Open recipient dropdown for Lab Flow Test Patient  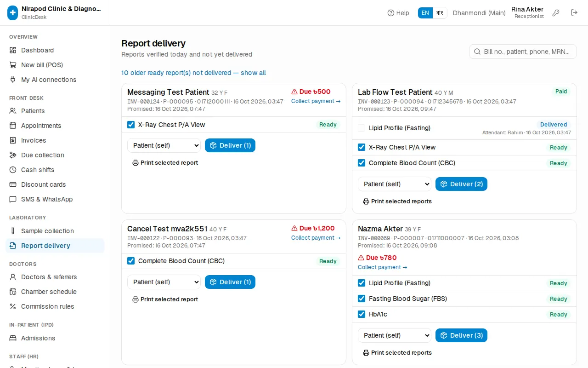point(395,184)
